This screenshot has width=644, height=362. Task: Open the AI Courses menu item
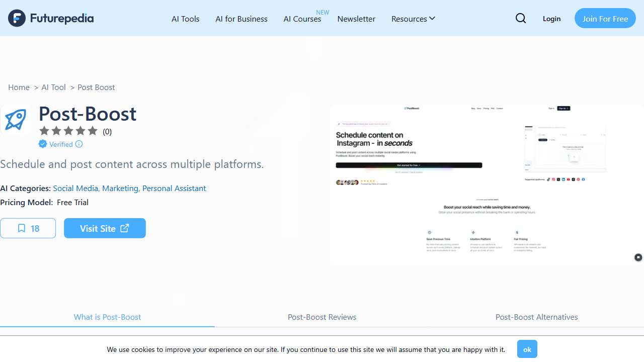302,19
